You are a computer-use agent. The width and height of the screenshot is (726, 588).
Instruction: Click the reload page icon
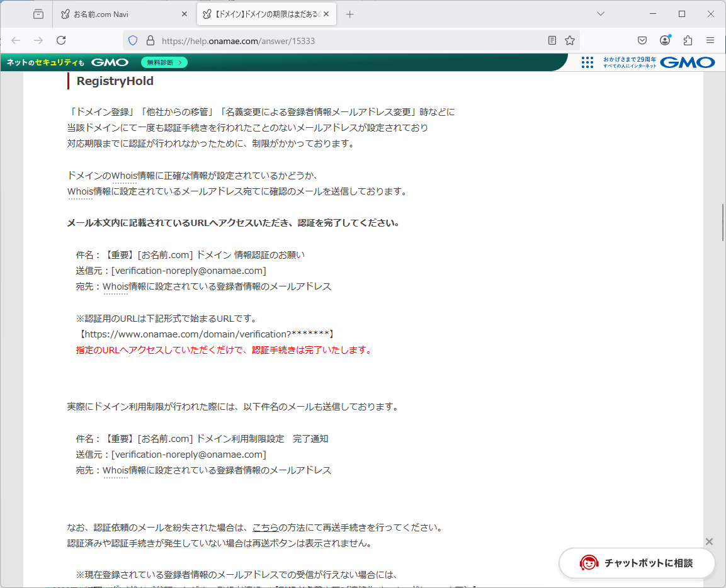(x=61, y=40)
